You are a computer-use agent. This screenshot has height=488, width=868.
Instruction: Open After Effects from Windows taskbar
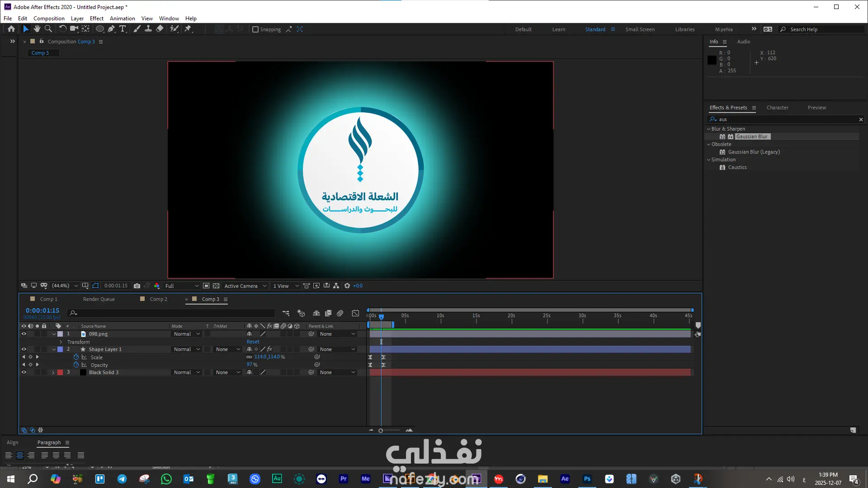coord(565,479)
